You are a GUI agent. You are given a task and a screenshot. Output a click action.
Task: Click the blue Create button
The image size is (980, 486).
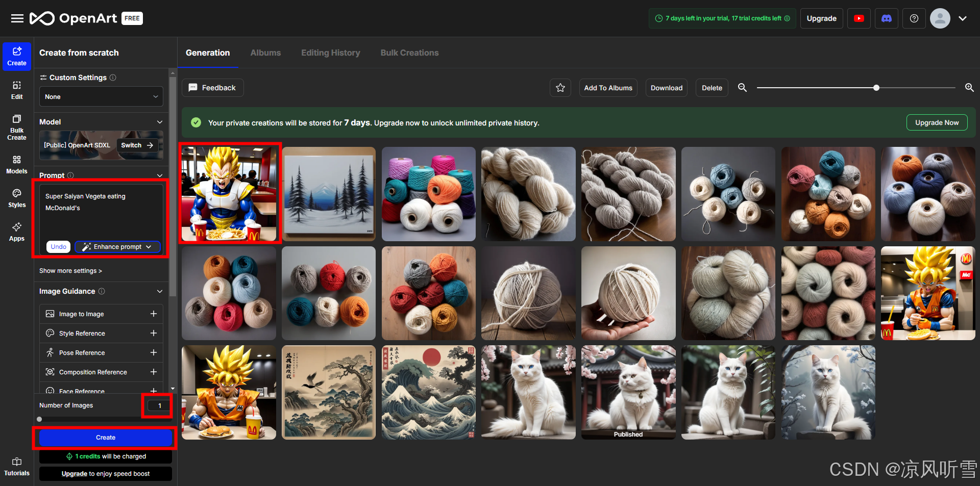106,438
